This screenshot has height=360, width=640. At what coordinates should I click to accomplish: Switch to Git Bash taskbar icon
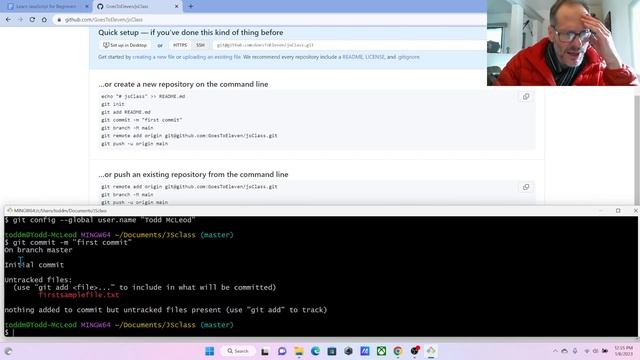click(x=431, y=351)
